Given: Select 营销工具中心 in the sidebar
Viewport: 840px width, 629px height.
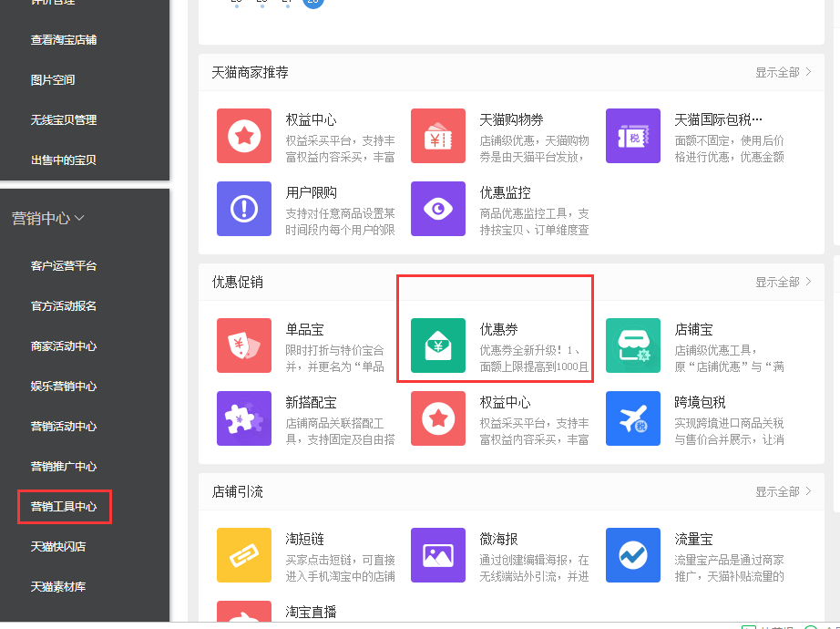Looking at the screenshot, I should 64,506.
